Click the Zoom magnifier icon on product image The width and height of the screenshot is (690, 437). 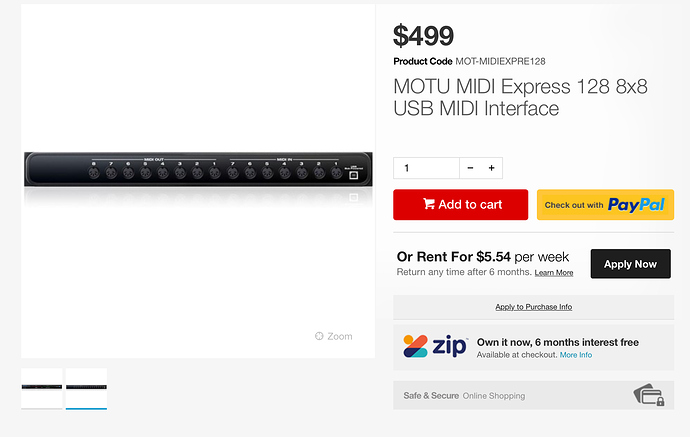(319, 337)
